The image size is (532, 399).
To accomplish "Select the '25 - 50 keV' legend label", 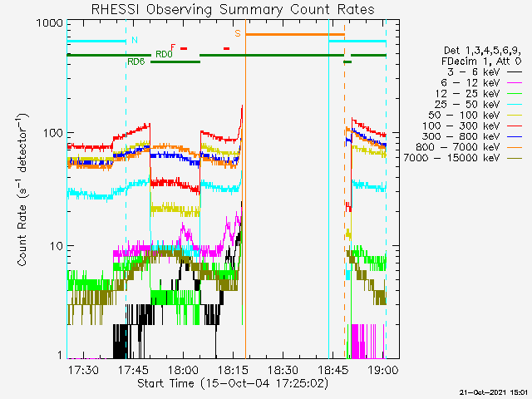I will click(467, 104).
